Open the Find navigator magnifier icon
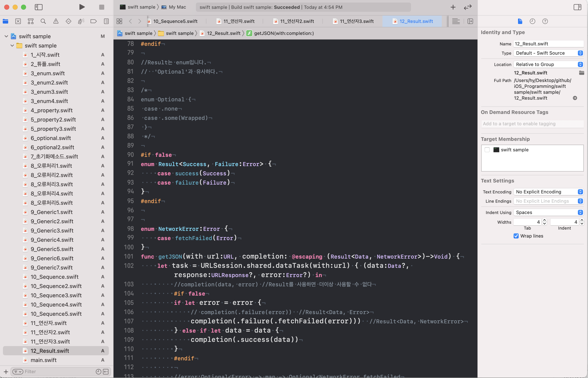588x378 pixels. click(x=43, y=21)
